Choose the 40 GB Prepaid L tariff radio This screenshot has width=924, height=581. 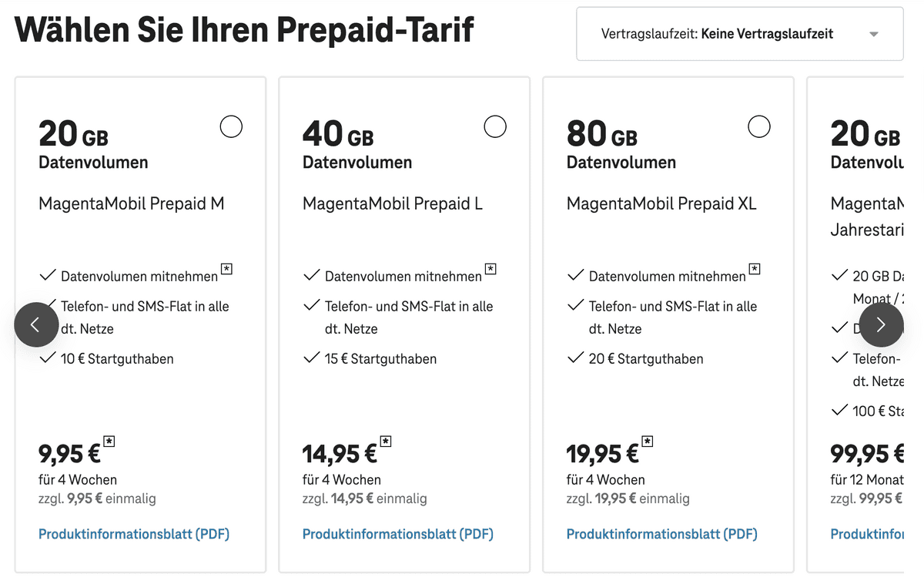pyautogui.click(x=495, y=126)
